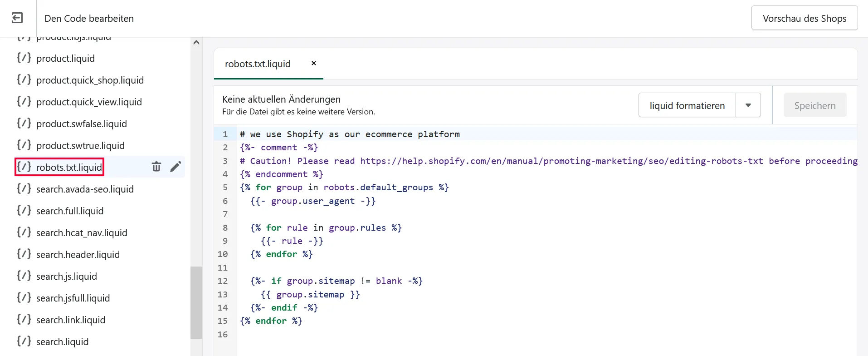Click 'Keine aktuellen Änderungen' status text
Image resolution: width=868 pixels, height=356 pixels.
(281, 99)
